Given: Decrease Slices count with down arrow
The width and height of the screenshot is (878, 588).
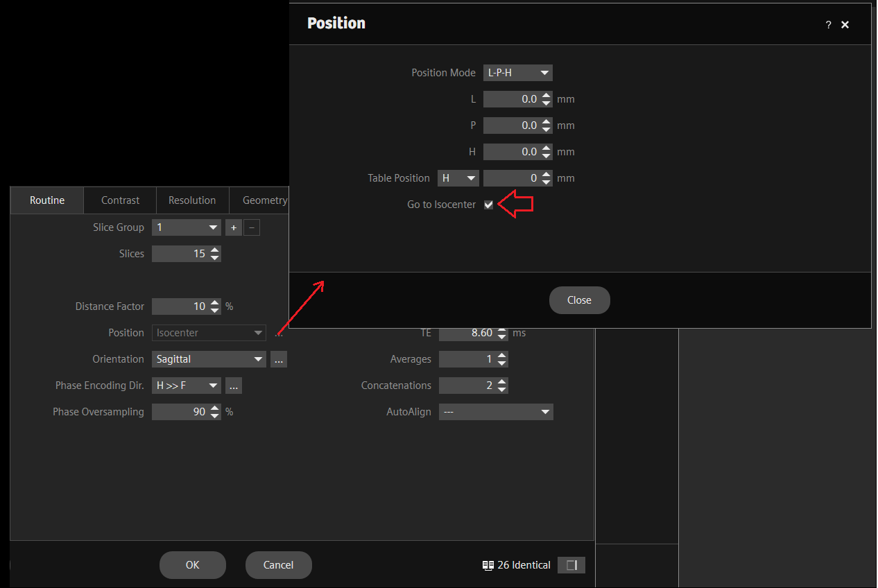Looking at the screenshot, I should 215,258.
